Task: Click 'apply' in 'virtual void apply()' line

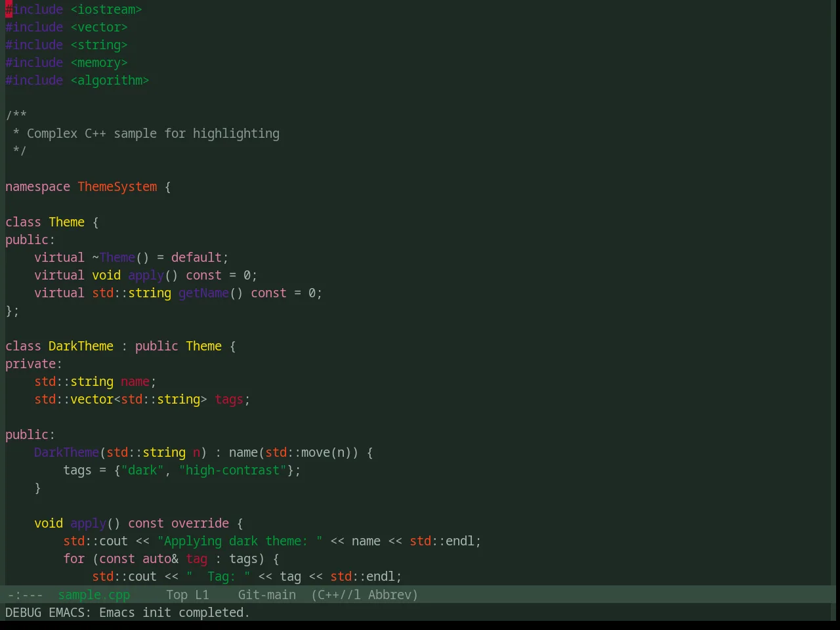Action: 146,276
